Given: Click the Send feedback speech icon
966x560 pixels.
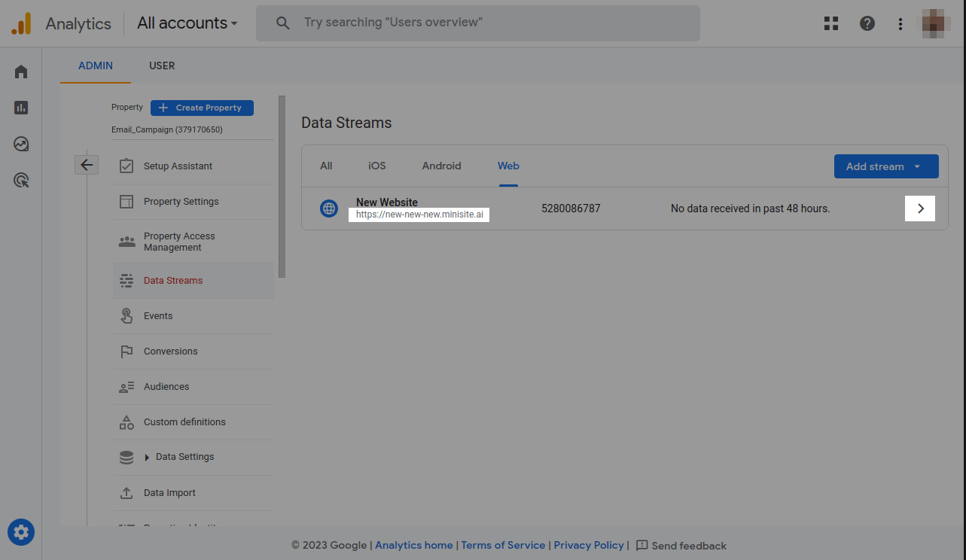Looking at the screenshot, I should [641, 545].
